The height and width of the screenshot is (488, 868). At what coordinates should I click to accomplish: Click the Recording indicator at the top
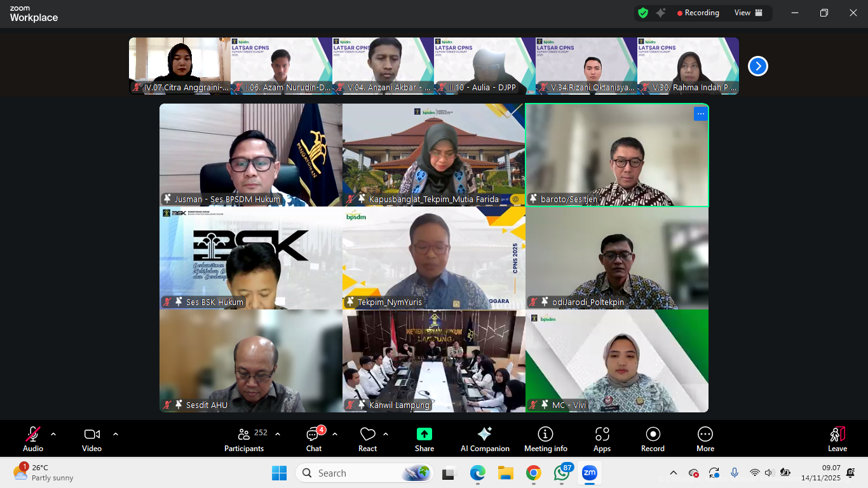click(698, 12)
